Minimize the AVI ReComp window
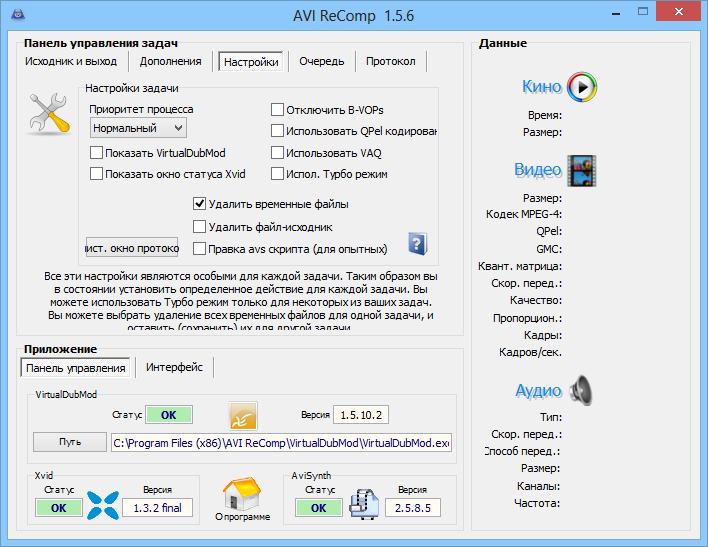This screenshot has width=708, height=547. coord(617,13)
